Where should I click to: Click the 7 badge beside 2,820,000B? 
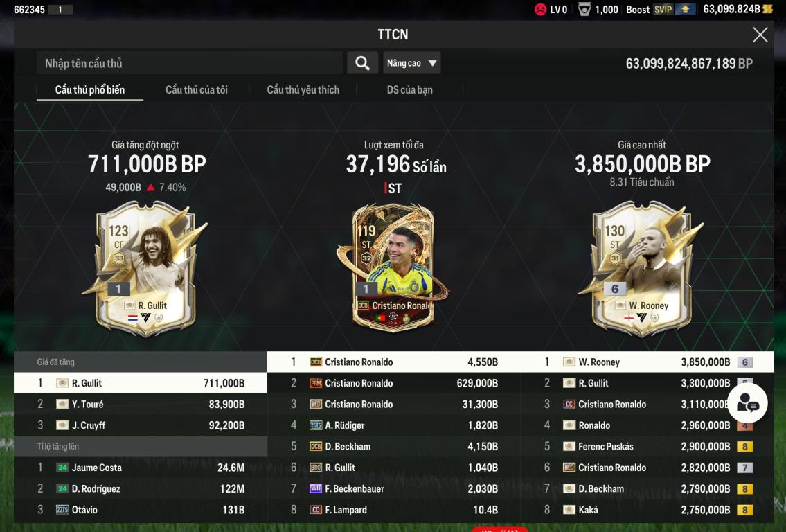(x=744, y=468)
